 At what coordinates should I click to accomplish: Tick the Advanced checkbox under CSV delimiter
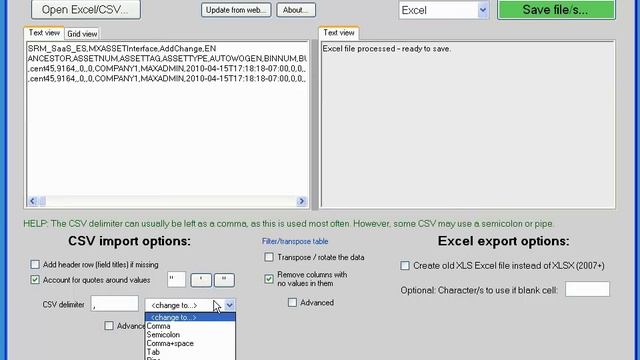coord(109,326)
